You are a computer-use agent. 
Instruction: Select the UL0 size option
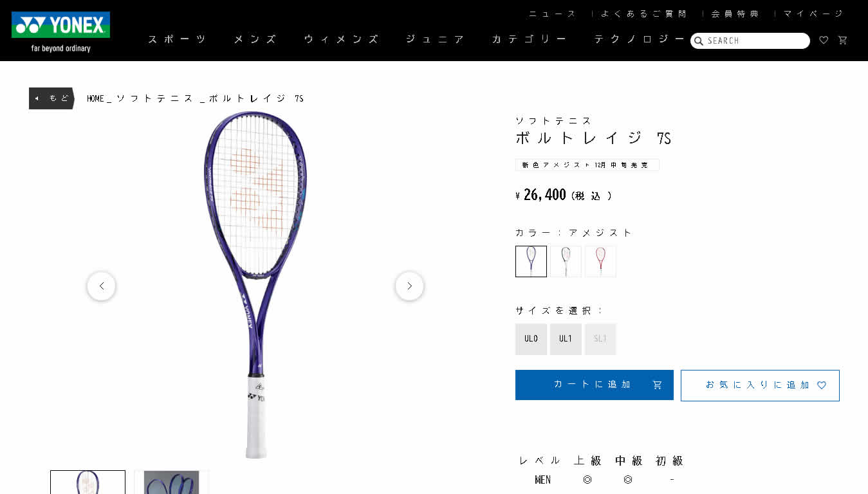(531, 339)
